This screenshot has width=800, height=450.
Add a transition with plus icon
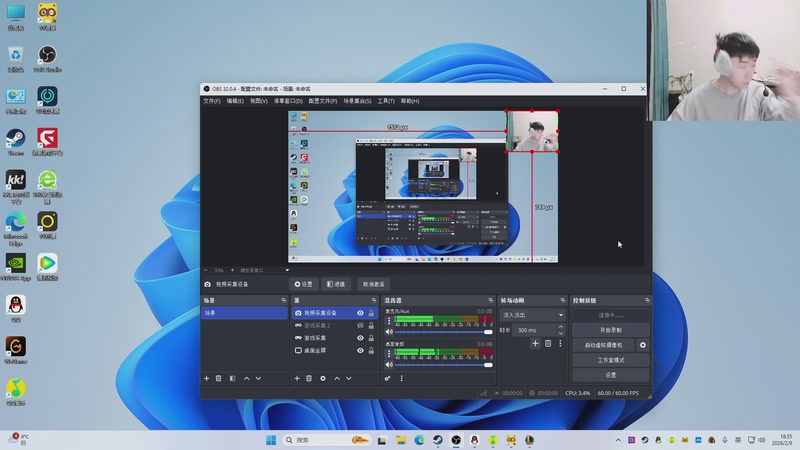coord(535,343)
